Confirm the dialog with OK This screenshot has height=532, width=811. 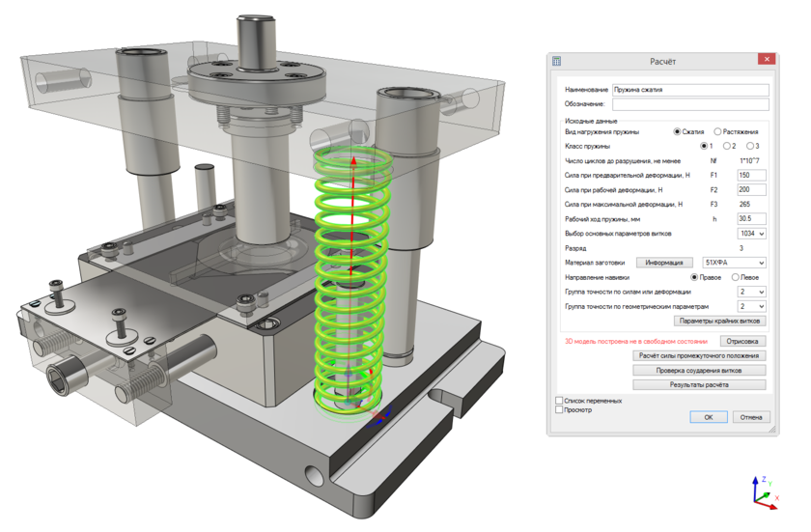(x=709, y=417)
